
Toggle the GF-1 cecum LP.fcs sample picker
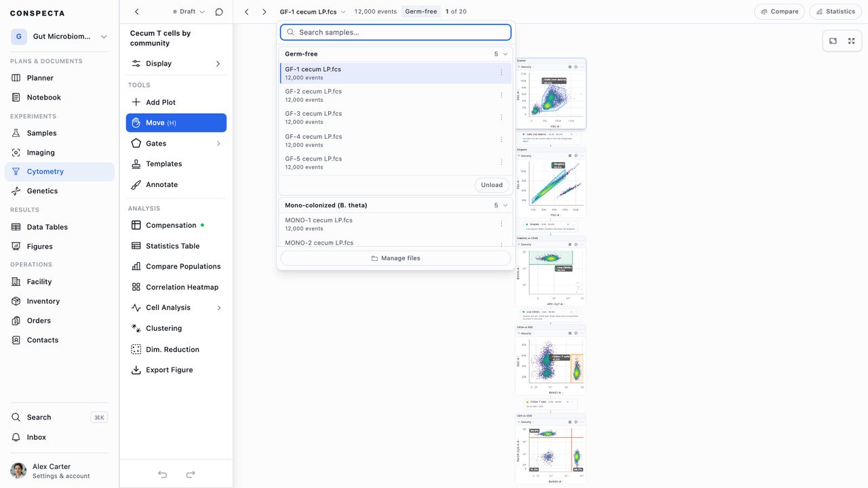pos(313,12)
